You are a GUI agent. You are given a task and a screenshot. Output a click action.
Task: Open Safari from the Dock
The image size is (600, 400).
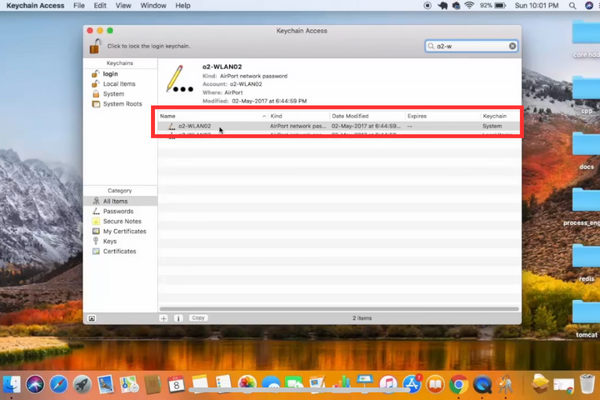click(59, 384)
